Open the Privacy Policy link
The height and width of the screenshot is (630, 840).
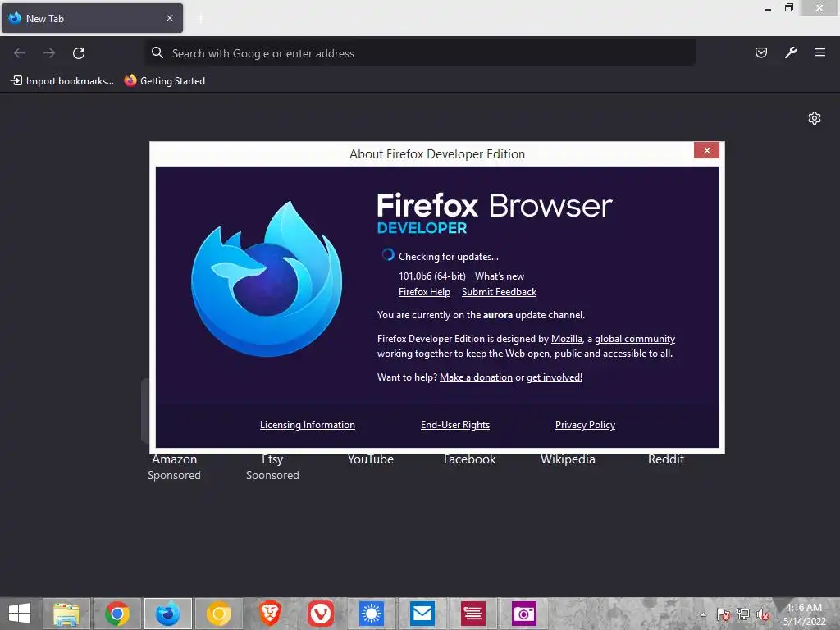tap(585, 425)
